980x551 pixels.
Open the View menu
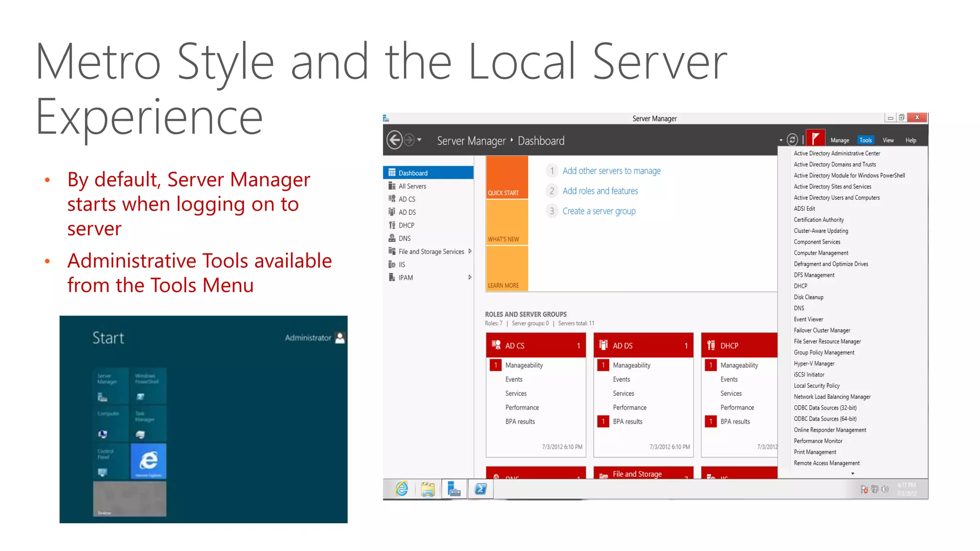pyautogui.click(x=888, y=140)
